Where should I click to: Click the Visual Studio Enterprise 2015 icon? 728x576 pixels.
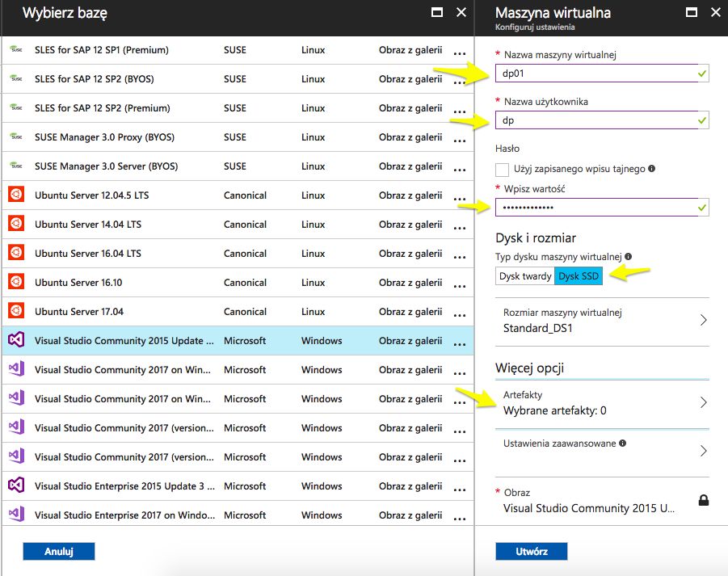[16, 486]
